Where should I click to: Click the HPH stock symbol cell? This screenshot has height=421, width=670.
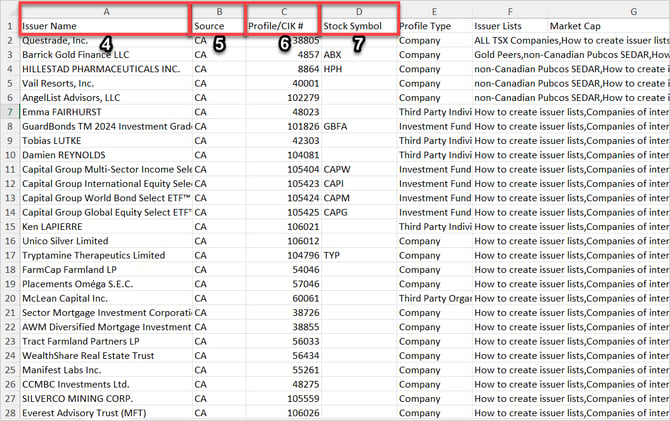[x=359, y=69]
